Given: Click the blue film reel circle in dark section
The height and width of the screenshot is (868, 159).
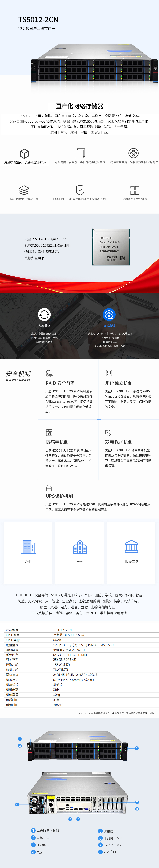Looking at the screenshot, I should (x=109, y=314).
